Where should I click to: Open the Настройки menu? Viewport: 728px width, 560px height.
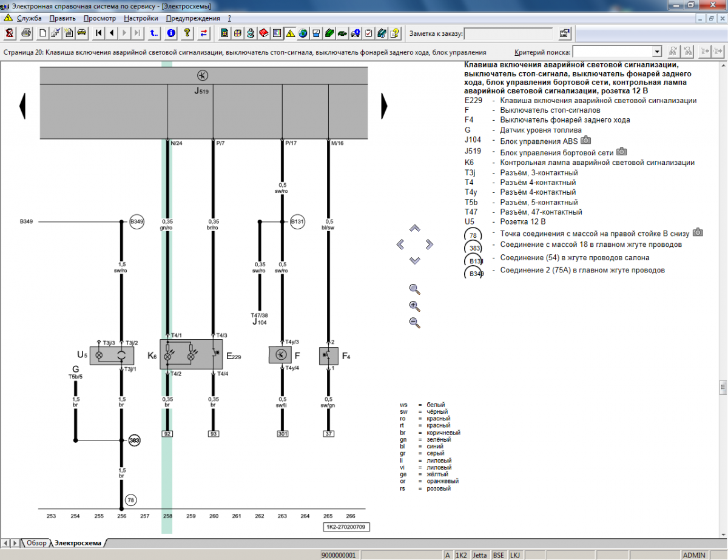click(141, 18)
